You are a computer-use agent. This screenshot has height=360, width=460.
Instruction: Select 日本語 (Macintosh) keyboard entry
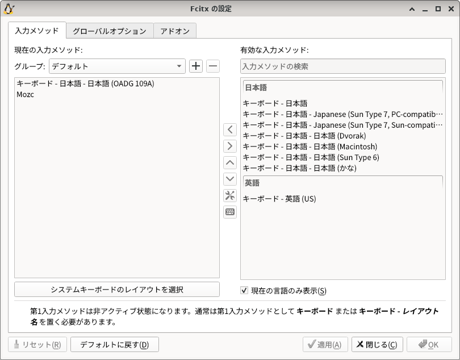tap(343, 147)
